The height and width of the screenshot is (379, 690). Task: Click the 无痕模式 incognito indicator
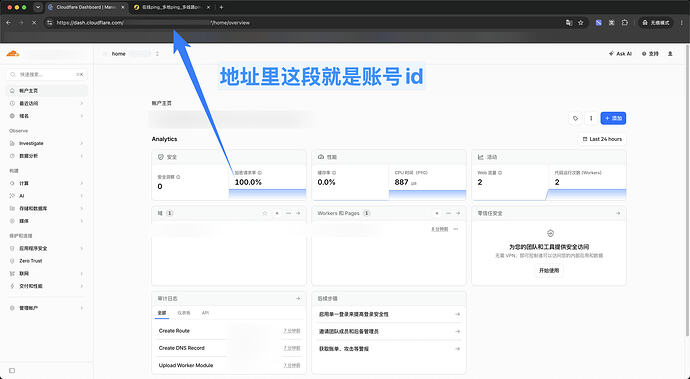[x=656, y=22]
